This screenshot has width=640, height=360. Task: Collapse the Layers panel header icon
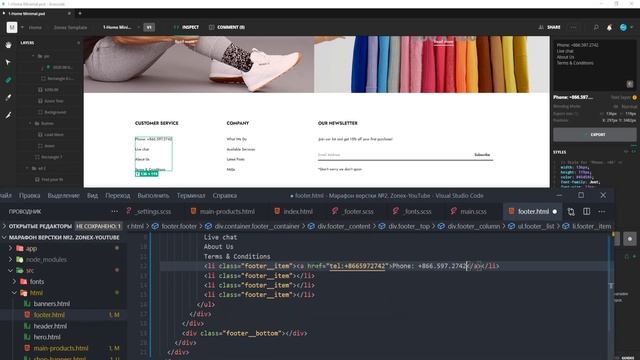78,43
